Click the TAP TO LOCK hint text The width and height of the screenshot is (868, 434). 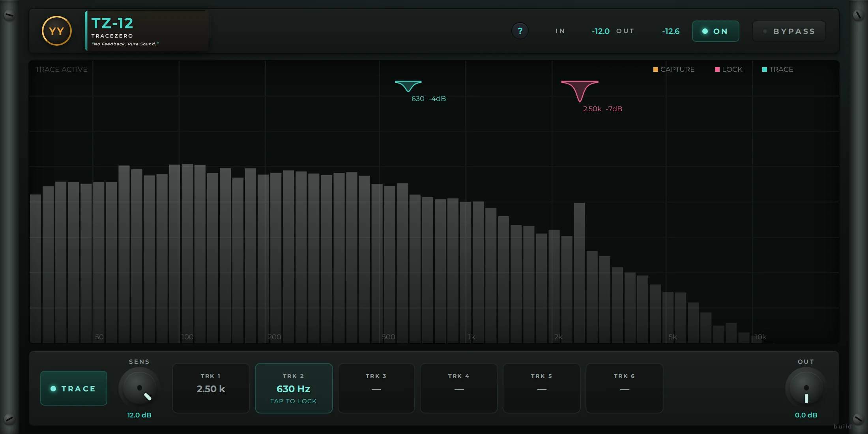pos(294,401)
